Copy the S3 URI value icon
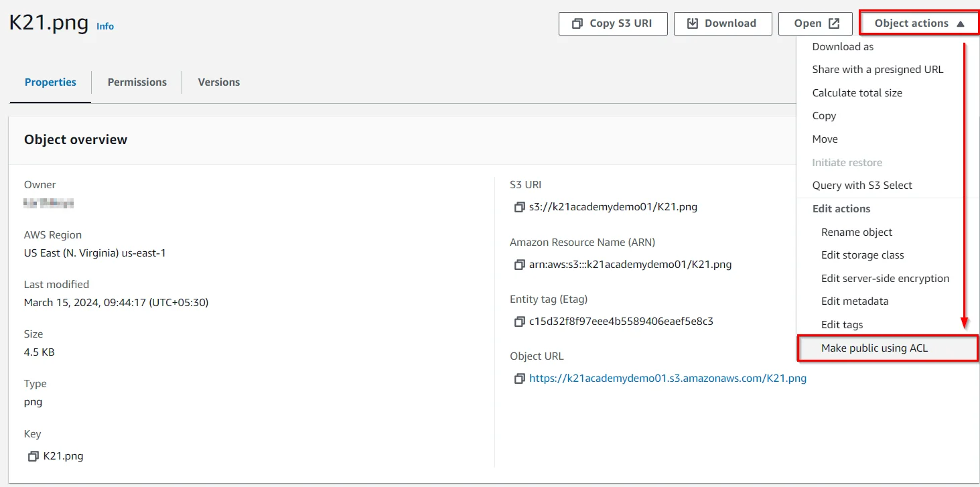The height and width of the screenshot is (487, 980). tap(518, 208)
